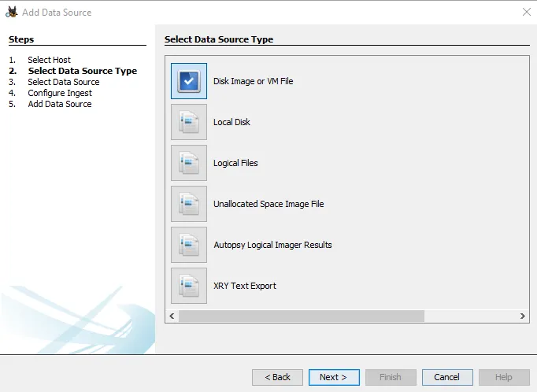
Task: Click the horizontal scrollbar thumb
Action: [x=302, y=316]
